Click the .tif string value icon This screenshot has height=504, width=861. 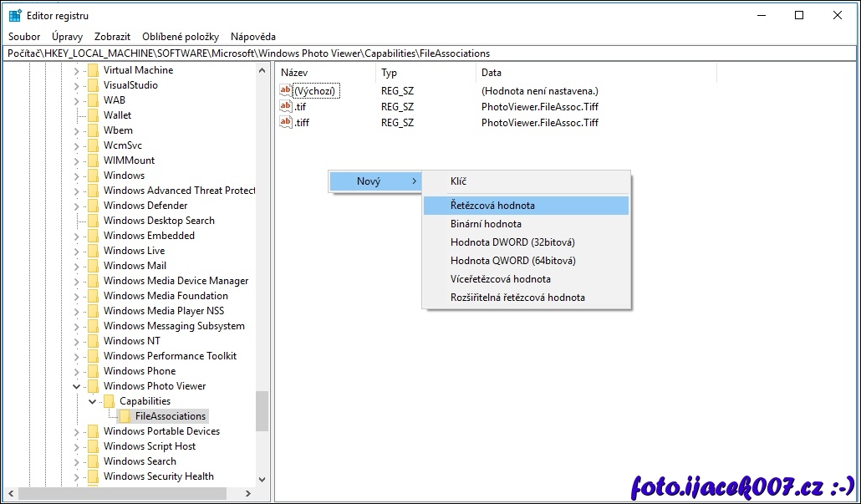tap(286, 106)
